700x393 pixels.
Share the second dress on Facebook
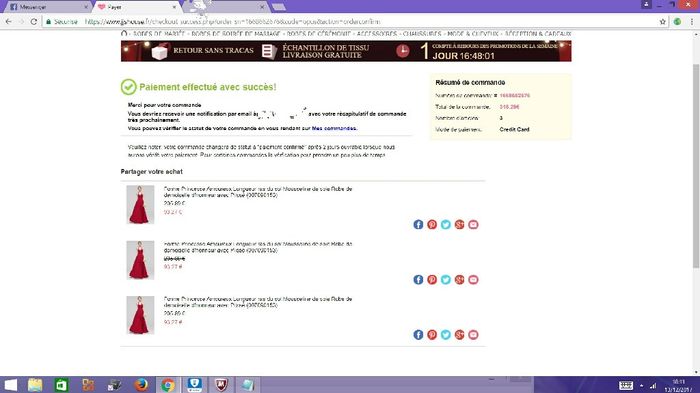[x=418, y=280]
